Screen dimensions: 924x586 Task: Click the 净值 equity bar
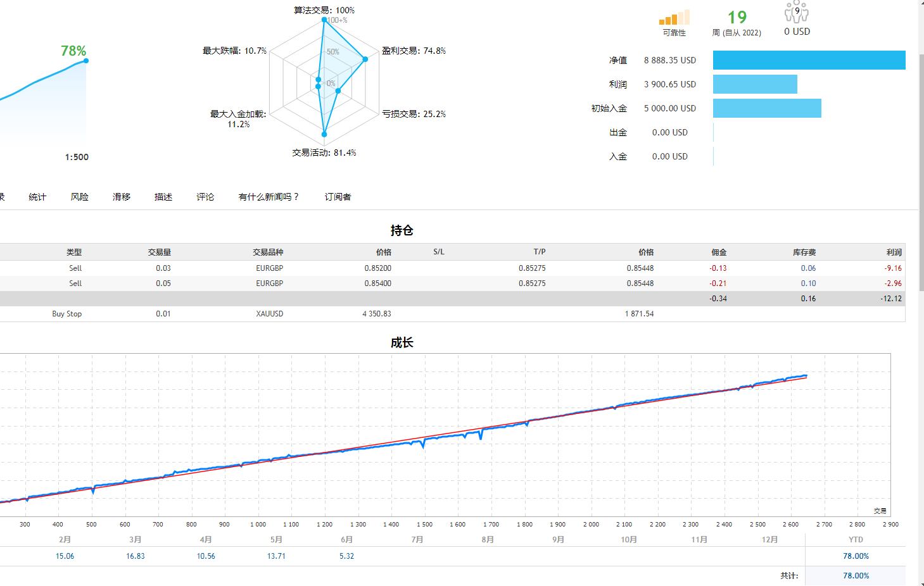tap(809, 60)
